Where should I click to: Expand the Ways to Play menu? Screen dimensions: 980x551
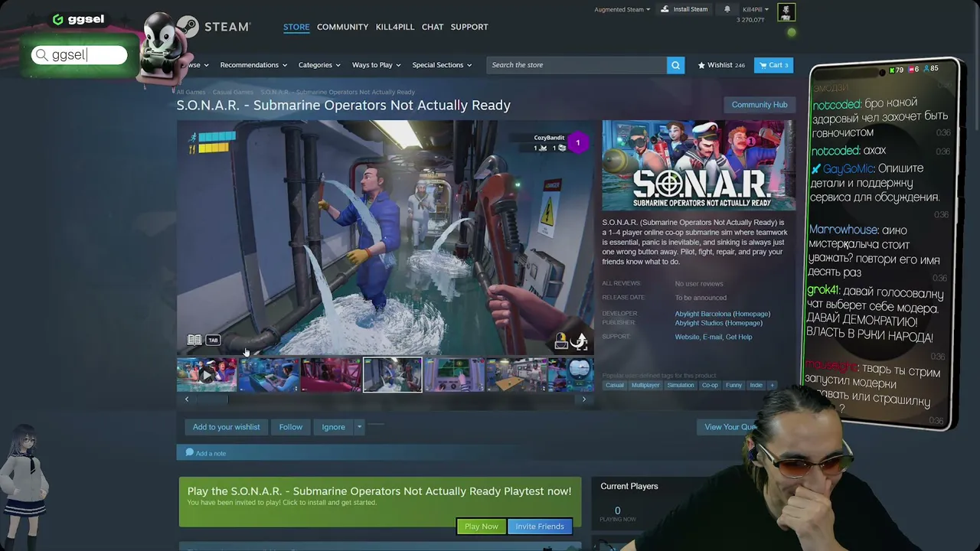click(x=376, y=65)
